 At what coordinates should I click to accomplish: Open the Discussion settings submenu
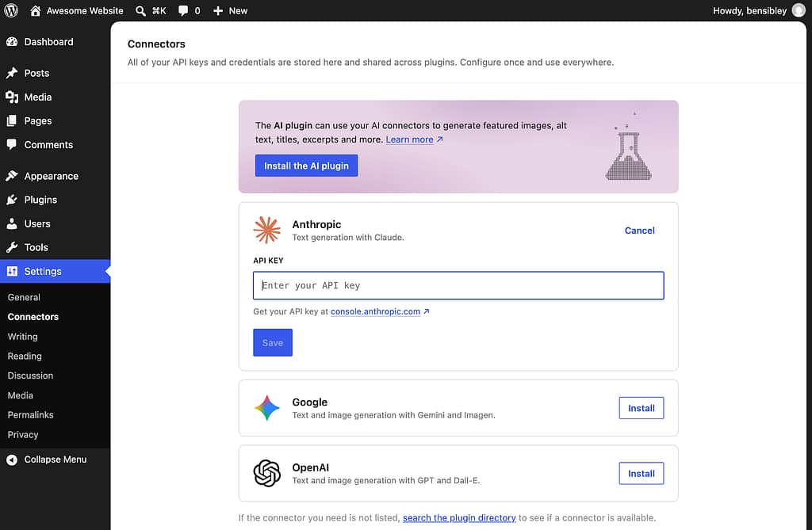pos(31,376)
